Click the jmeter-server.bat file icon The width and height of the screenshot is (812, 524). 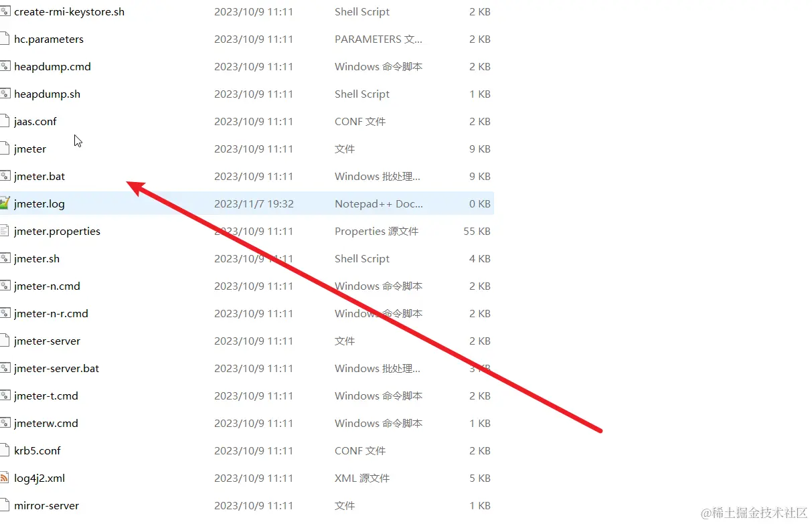click(4, 368)
